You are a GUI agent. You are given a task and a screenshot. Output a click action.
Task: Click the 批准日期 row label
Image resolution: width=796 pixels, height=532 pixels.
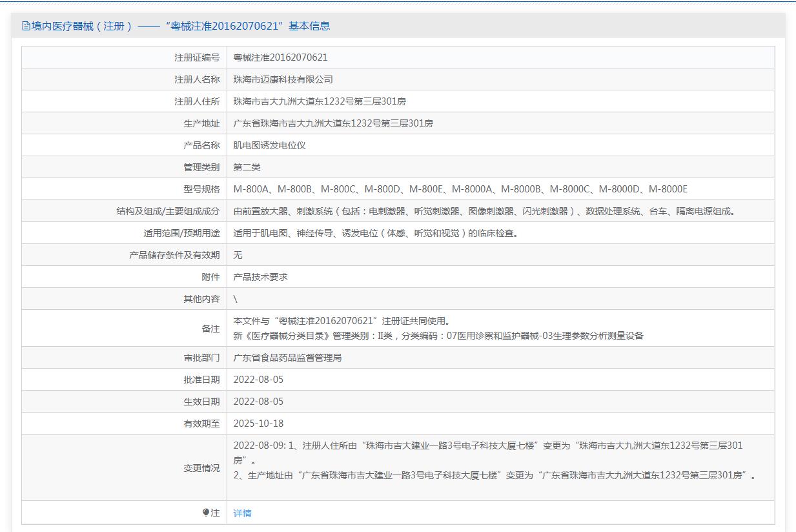201,380
